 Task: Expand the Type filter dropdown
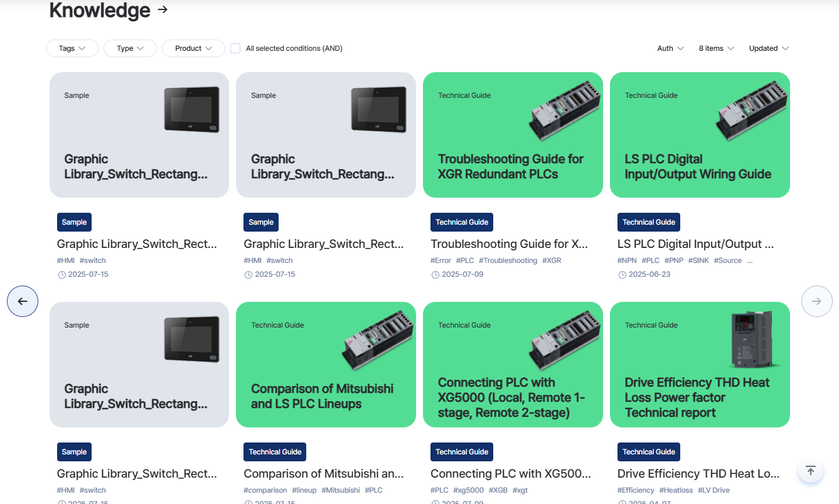pyautogui.click(x=130, y=48)
